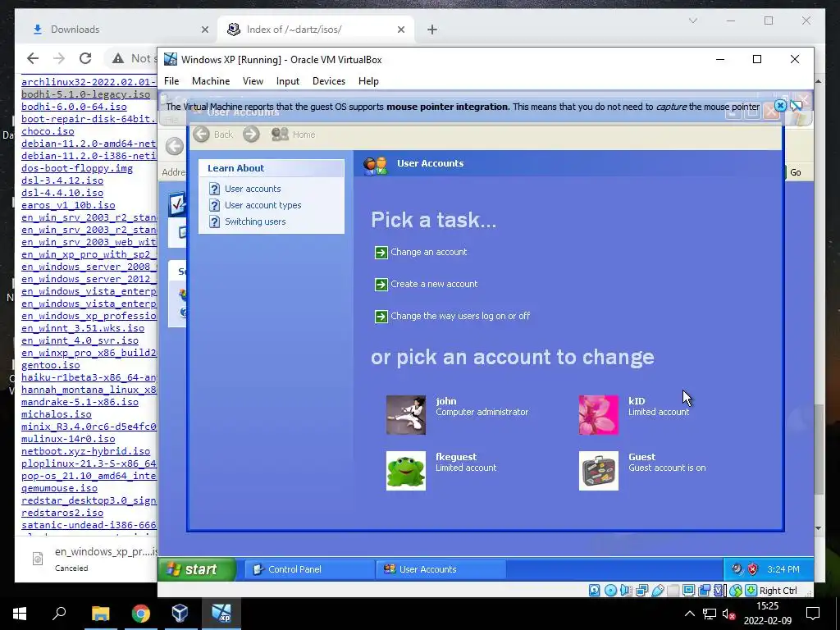Open Chrome's tab search dropdown chevron
840x630 pixels.
692,21
